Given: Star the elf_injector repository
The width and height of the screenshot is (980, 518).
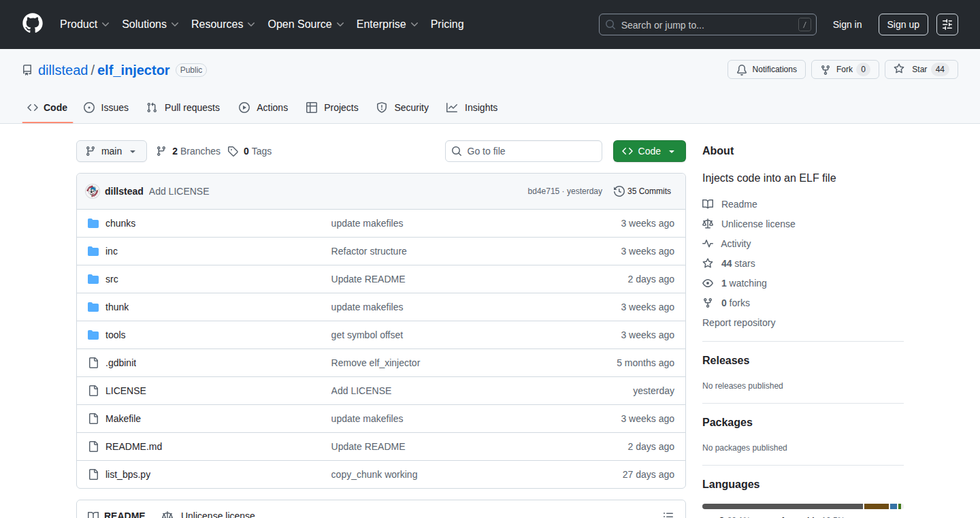Looking at the screenshot, I should (x=921, y=69).
